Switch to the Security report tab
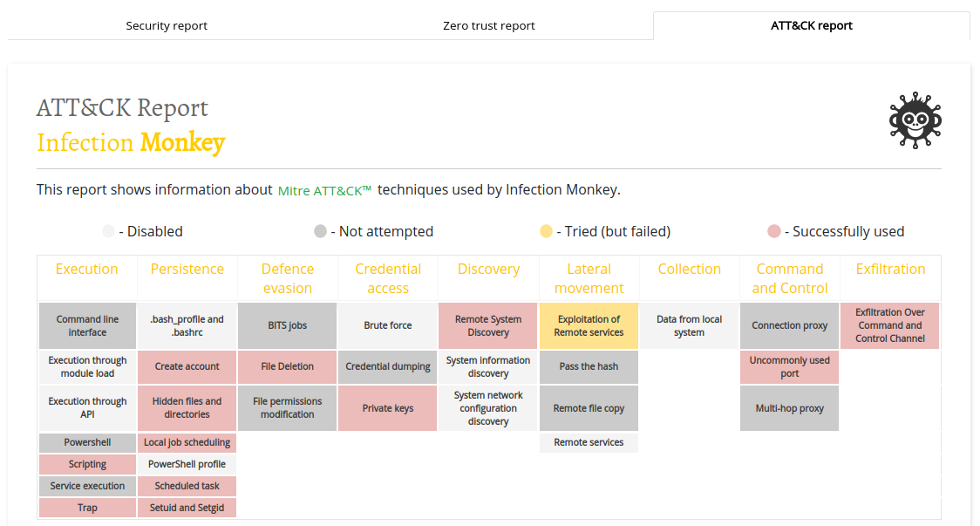Screen dimensions: 980x526 [167, 25]
